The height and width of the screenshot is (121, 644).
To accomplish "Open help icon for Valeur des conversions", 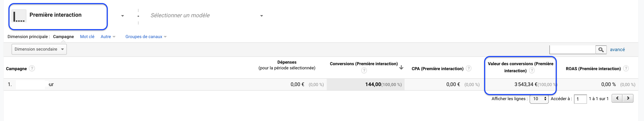I will point(532,70).
